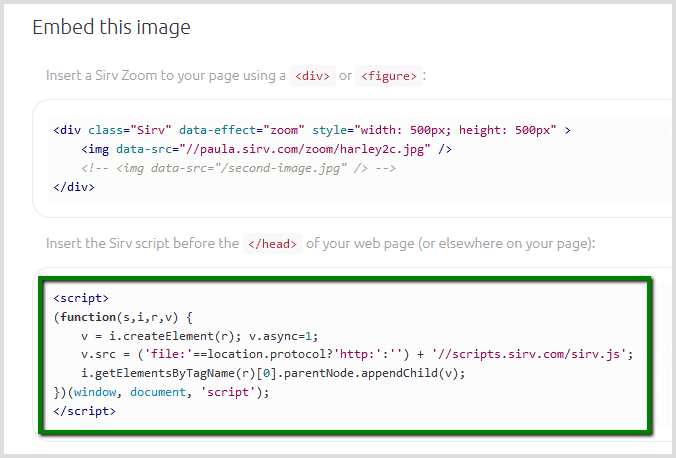Image resolution: width=676 pixels, height=458 pixels.
Task: Click the (function(s,i,r,v) { line
Action: [x=123, y=317]
